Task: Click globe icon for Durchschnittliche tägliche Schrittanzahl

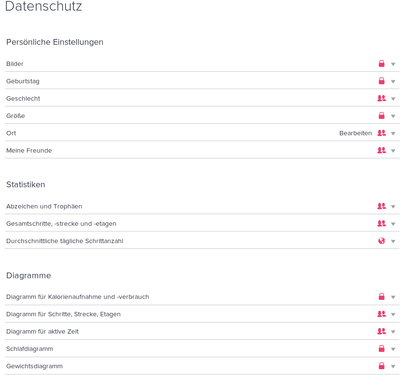Action: pos(382,241)
